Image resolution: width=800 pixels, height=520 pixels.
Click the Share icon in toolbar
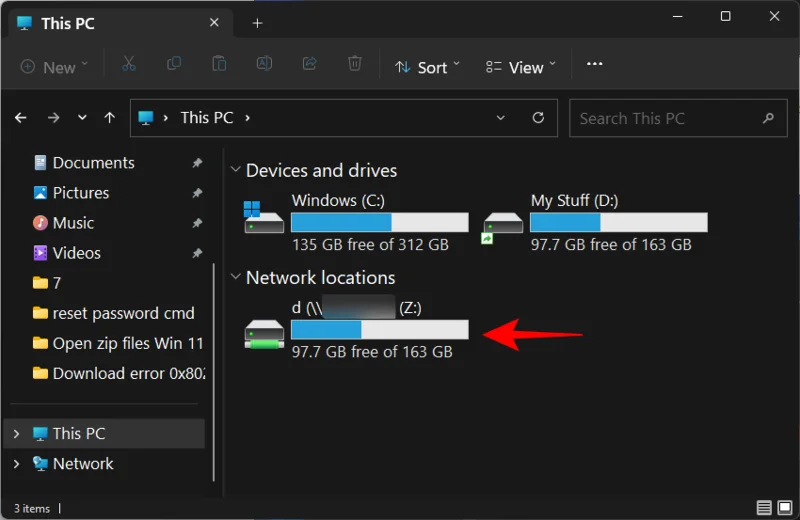(x=309, y=64)
